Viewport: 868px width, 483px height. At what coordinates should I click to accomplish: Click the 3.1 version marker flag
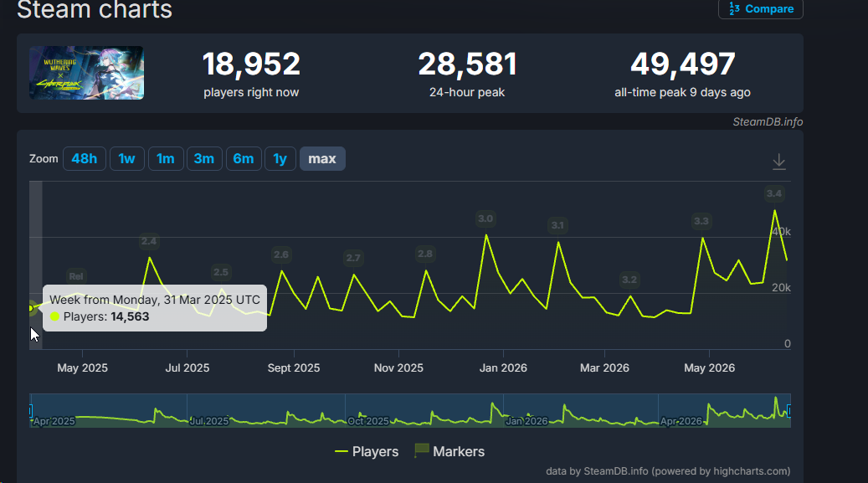pos(557,225)
